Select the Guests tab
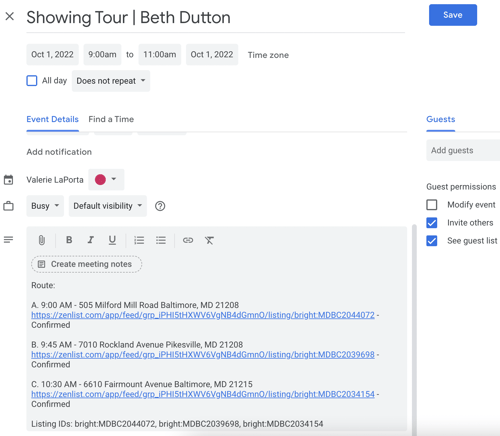500x436 pixels. click(441, 119)
